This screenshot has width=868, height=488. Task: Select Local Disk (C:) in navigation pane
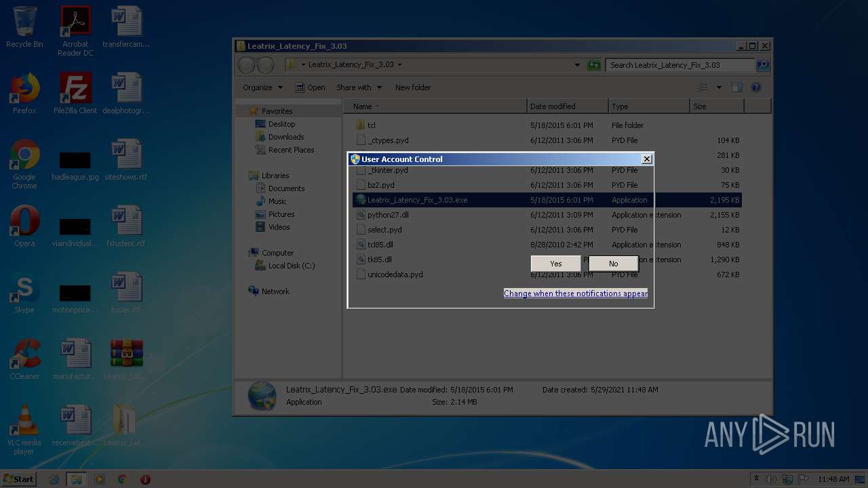[x=292, y=266]
